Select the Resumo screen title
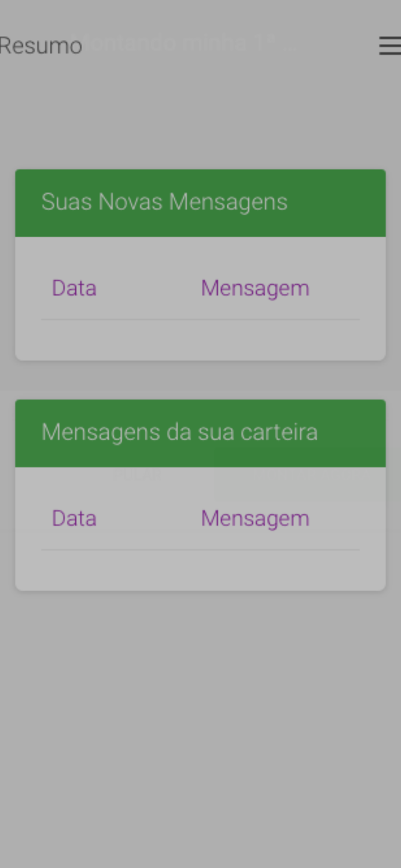The width and height of the screenshot is (401, 868). click(x=41, y=46)
